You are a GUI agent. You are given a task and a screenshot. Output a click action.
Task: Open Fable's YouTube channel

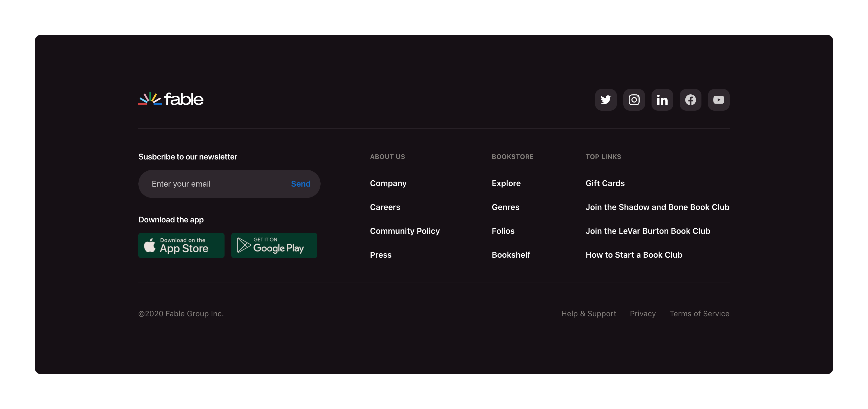[x=718, y=100]
